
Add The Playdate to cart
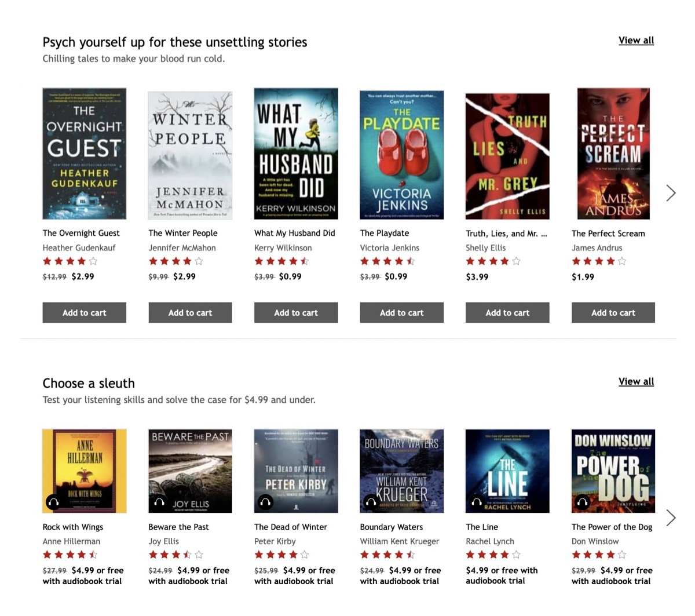(401, 312)
